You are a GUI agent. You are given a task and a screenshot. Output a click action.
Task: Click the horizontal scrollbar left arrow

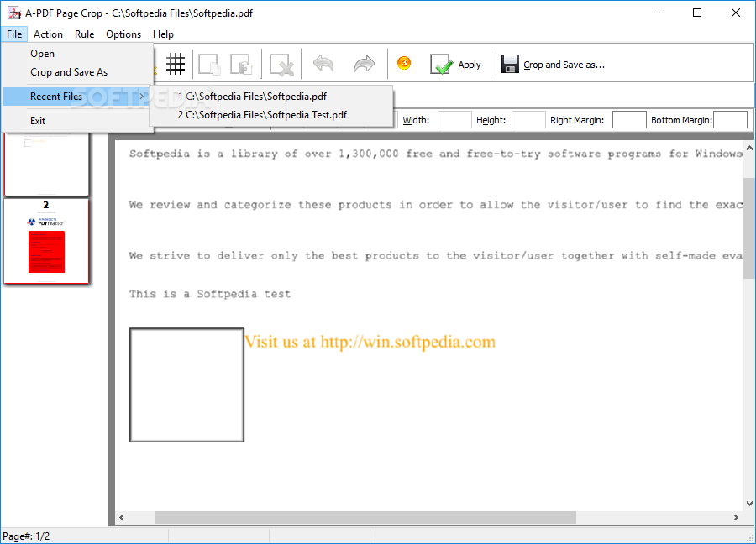pyautogui.click(x=122, y=517)
